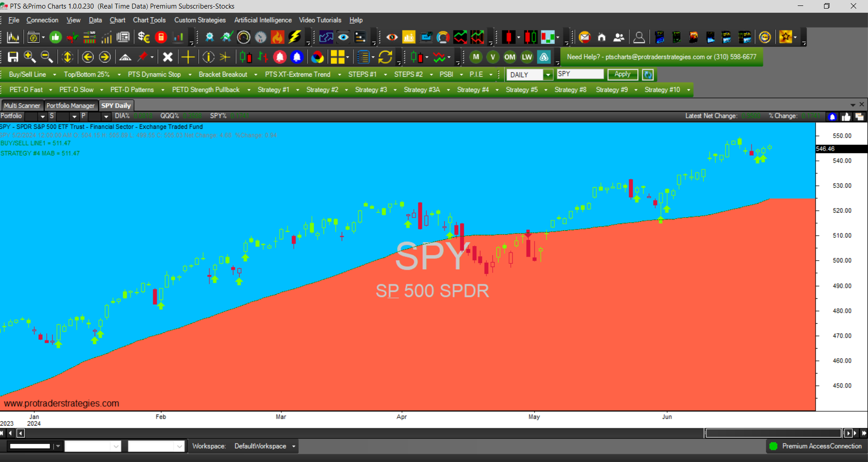Open the speedometer gauge icon
The height and width of the screenshot is (462, 868).
tap(243, 37)
